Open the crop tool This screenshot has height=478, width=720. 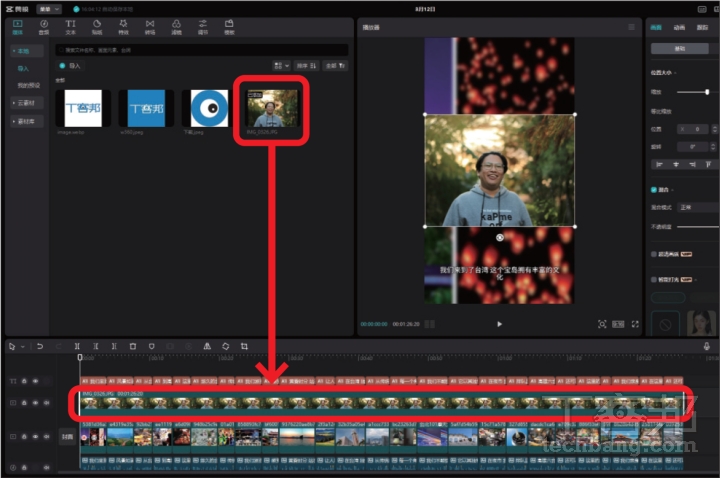[x=244, y=346]
